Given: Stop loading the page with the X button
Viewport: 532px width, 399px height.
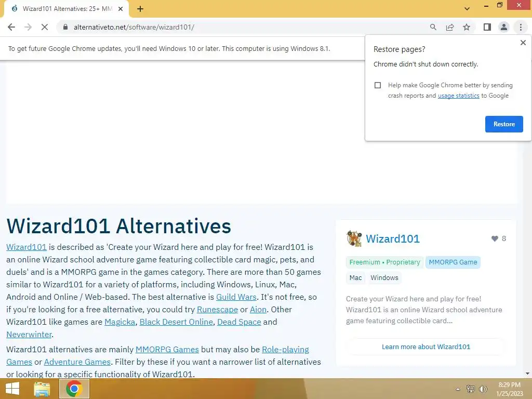Looking at the screenshot, I should pos(45,27).
